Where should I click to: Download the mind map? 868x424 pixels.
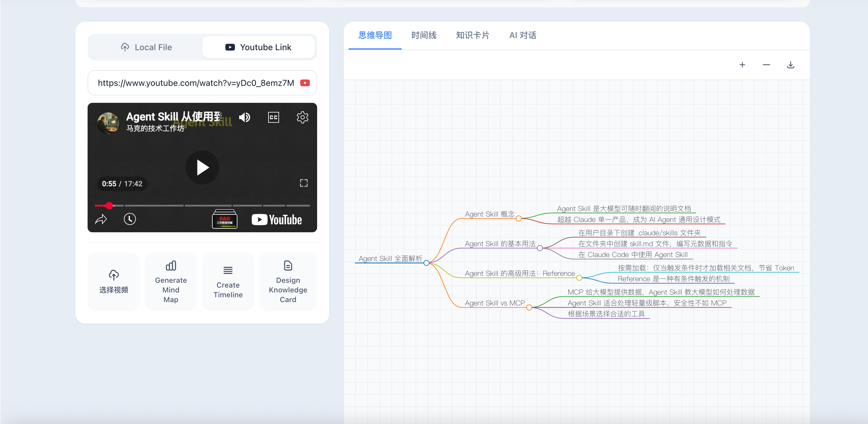pos(790,65)
